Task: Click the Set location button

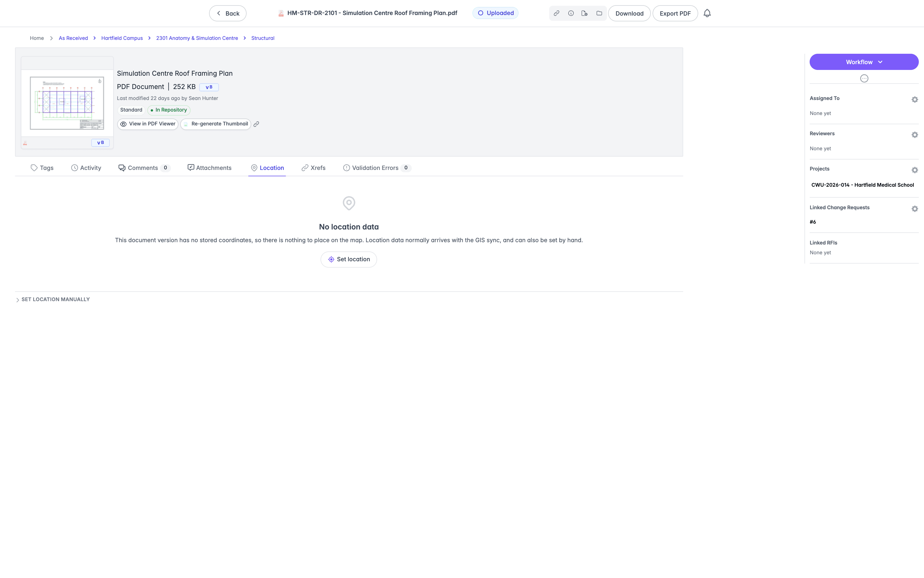Action: click(349, 260)
